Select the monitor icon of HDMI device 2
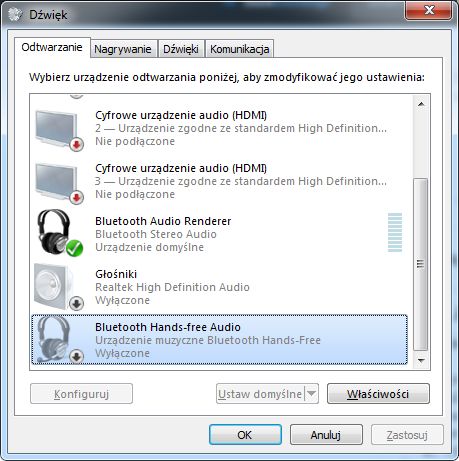Image resolution: width=459 pixels, height=461 pixels. point(57,128)
